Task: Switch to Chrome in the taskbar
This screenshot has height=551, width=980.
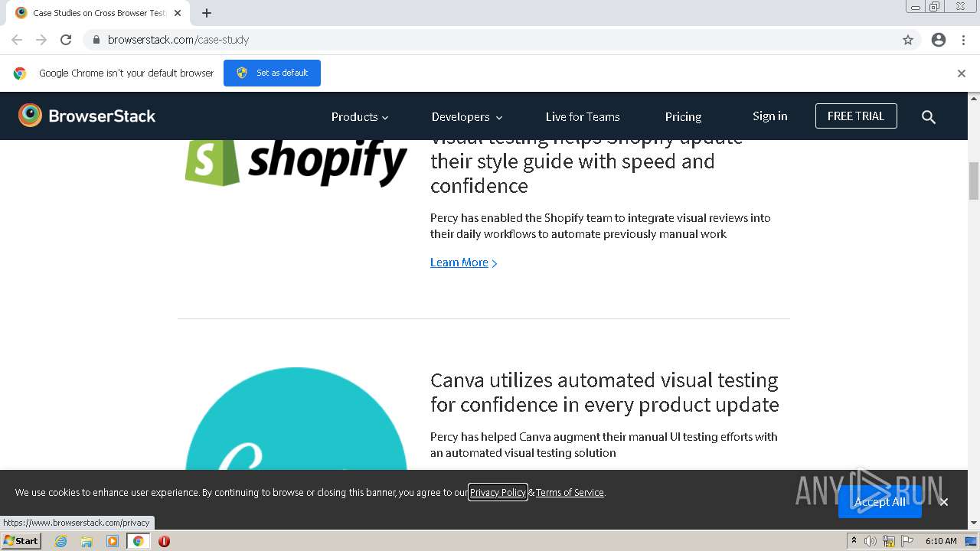Action: click(x=139, y=541)
